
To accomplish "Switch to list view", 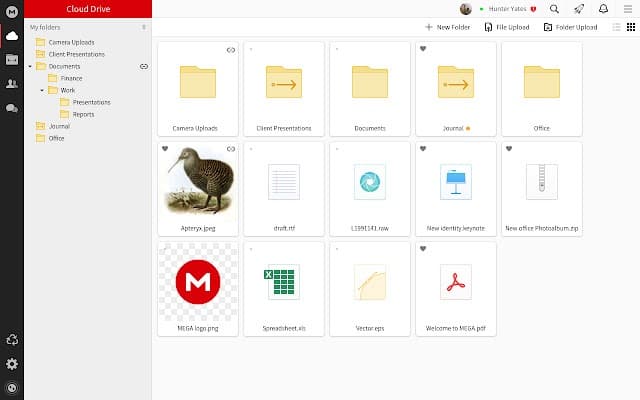I will 616,27.
